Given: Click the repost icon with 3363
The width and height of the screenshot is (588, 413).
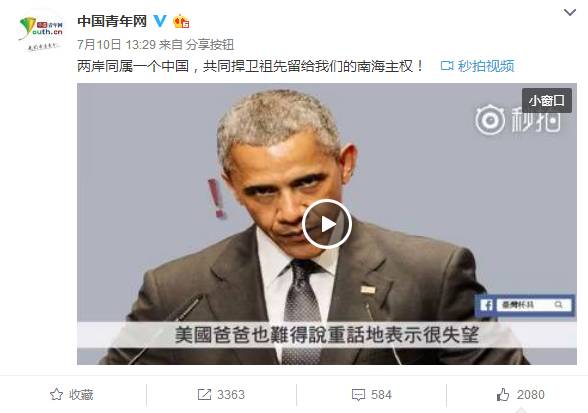Looking at the screenshot, I should 204,395.
